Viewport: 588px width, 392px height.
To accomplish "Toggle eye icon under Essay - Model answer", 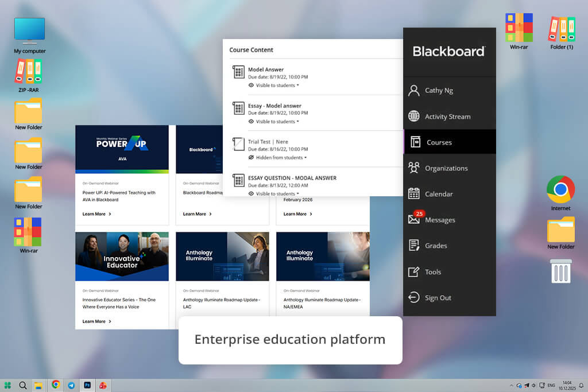I will [x=251, y=122].
